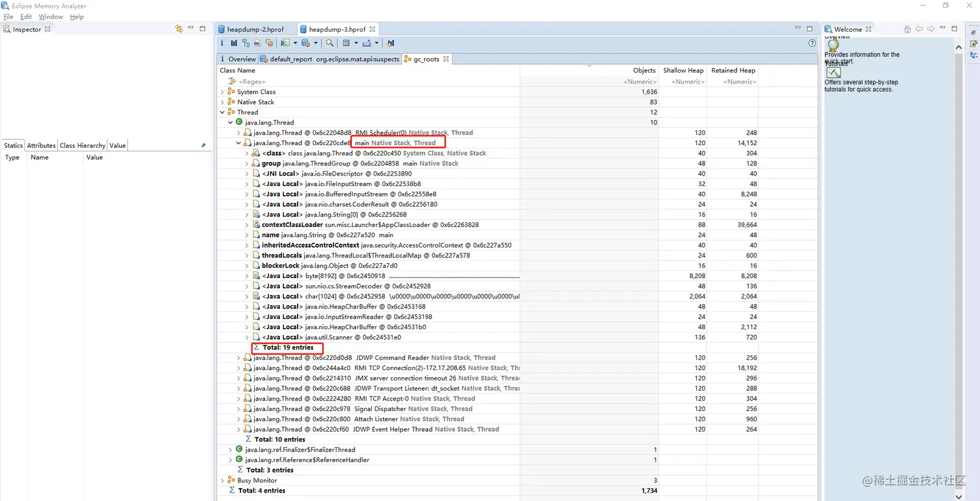Close the heapdump-3.hprof editor tab
This screenshot has width=980, height=501.
click(x=372, y=29)
